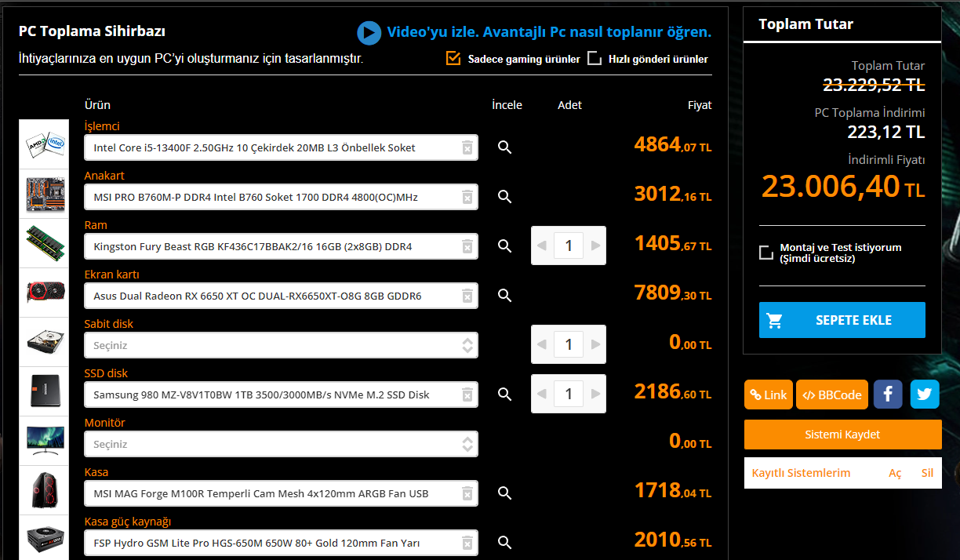Increase the SSD disk quantity

pos(595,394)
